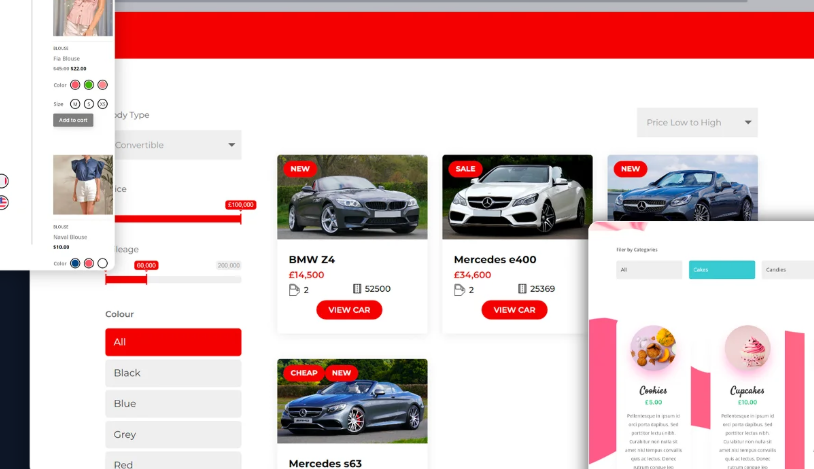Screen dimensions: 814x469
Task: Pick the green color for Fia Blouse
Action: [x=89, y=85]
